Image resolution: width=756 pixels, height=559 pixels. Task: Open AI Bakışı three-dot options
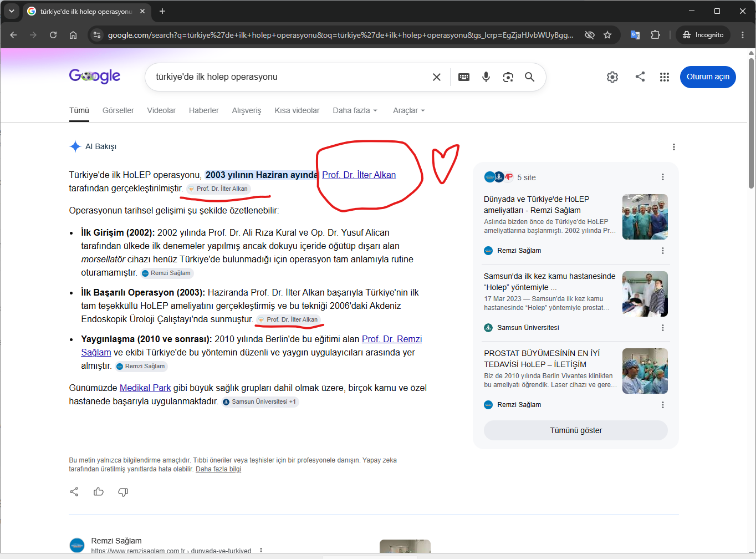pos(674,147)
